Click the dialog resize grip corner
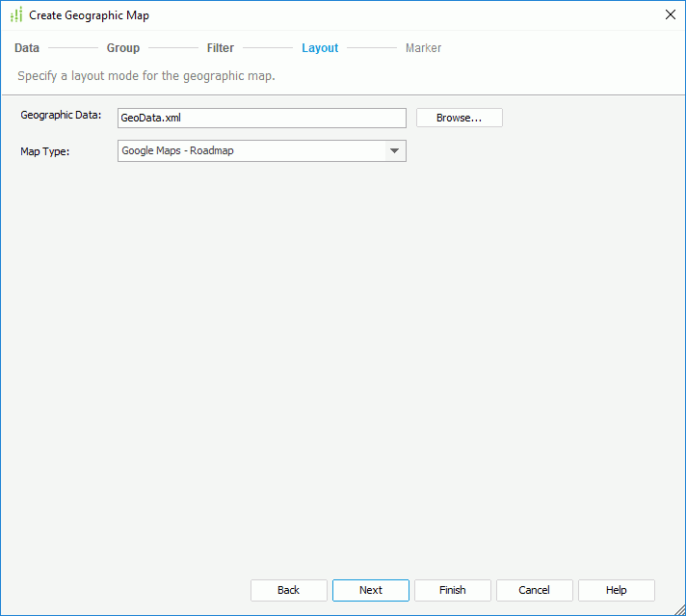Screen dimensions: 686x616 680,610
